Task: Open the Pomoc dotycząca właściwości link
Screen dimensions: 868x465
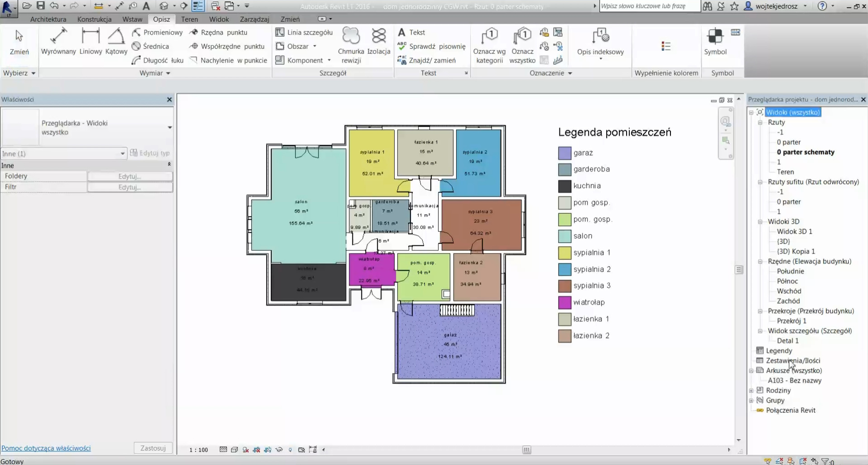Action: tap(46, 448)
